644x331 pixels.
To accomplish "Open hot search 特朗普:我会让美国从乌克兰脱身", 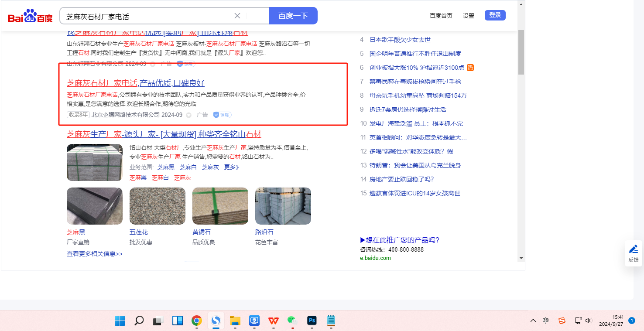I will tap(415, 165).
